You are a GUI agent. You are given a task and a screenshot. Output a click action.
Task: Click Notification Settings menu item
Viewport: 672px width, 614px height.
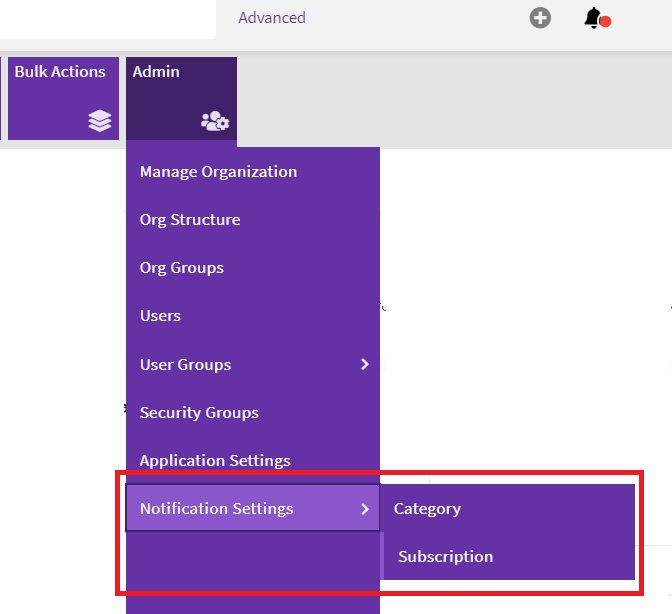(x=217, y=509)
